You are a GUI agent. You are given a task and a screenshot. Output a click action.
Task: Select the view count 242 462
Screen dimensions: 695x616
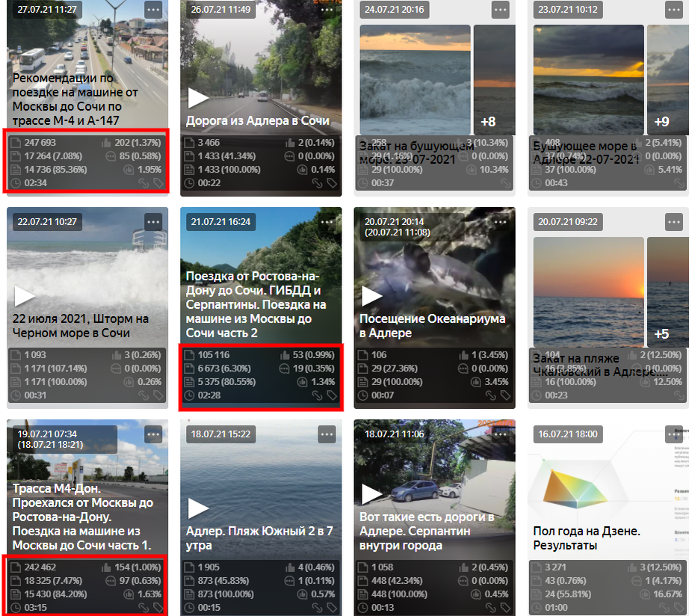(40, 567)
